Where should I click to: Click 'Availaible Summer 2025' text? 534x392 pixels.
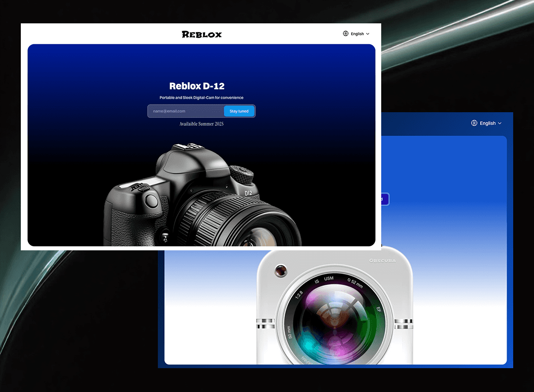click(202, 124)
